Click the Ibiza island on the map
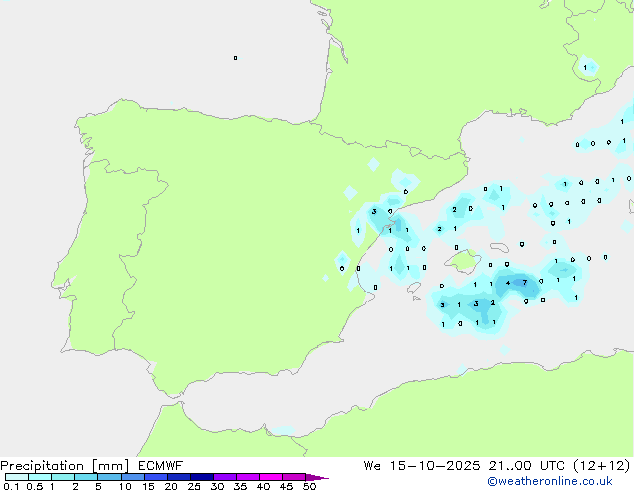 (414, 288)
